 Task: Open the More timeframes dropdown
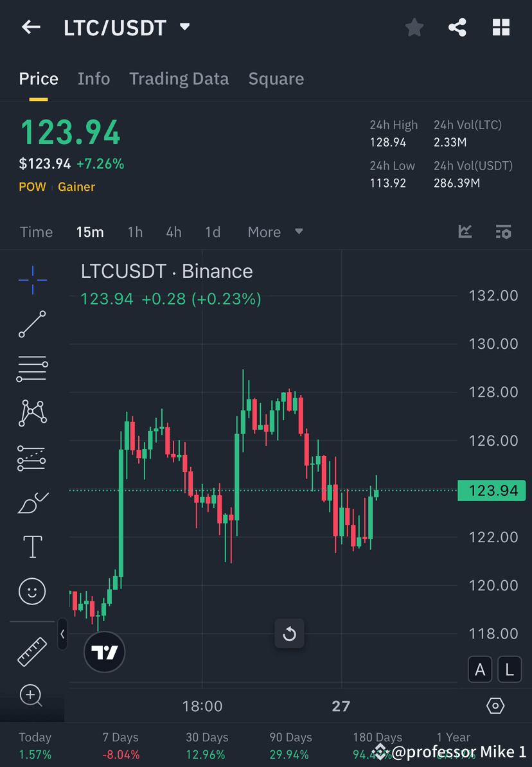pyautogui.click(x=275, y=232)
